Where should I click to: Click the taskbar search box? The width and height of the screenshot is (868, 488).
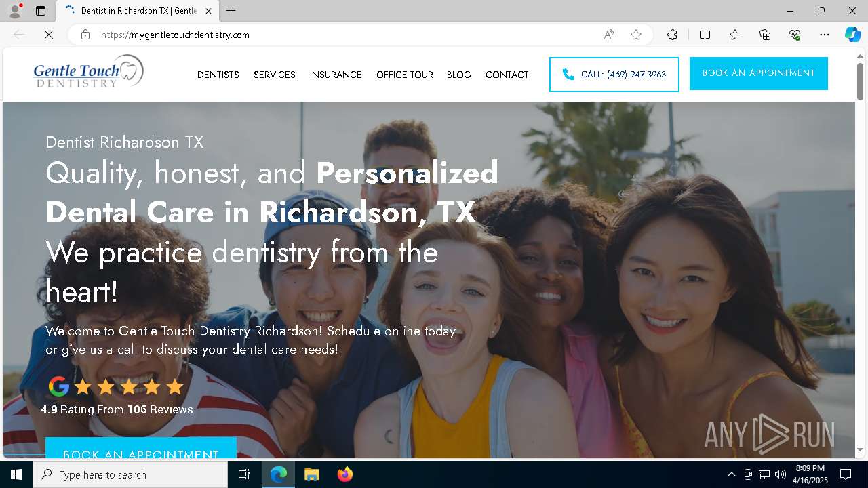[130, 474]
